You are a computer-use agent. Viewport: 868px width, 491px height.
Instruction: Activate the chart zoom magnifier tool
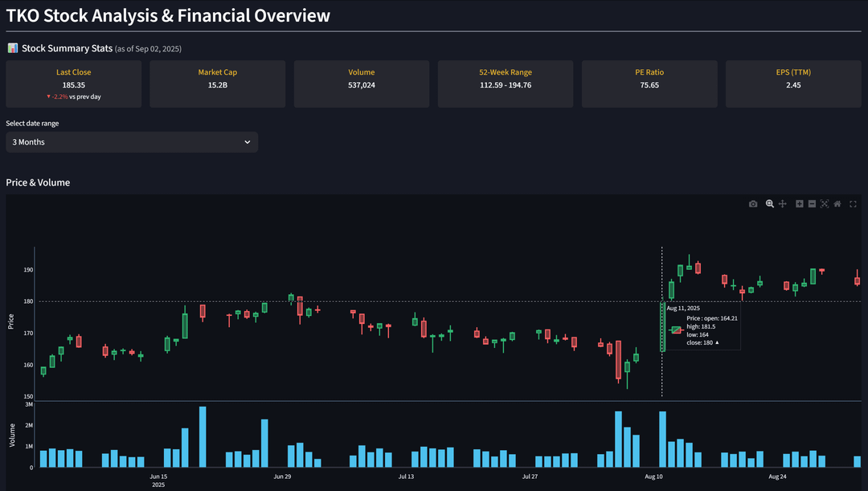769,203
